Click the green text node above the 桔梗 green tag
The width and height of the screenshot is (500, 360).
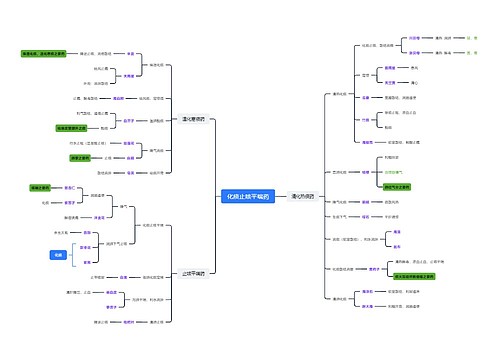(x=394, y=172)
